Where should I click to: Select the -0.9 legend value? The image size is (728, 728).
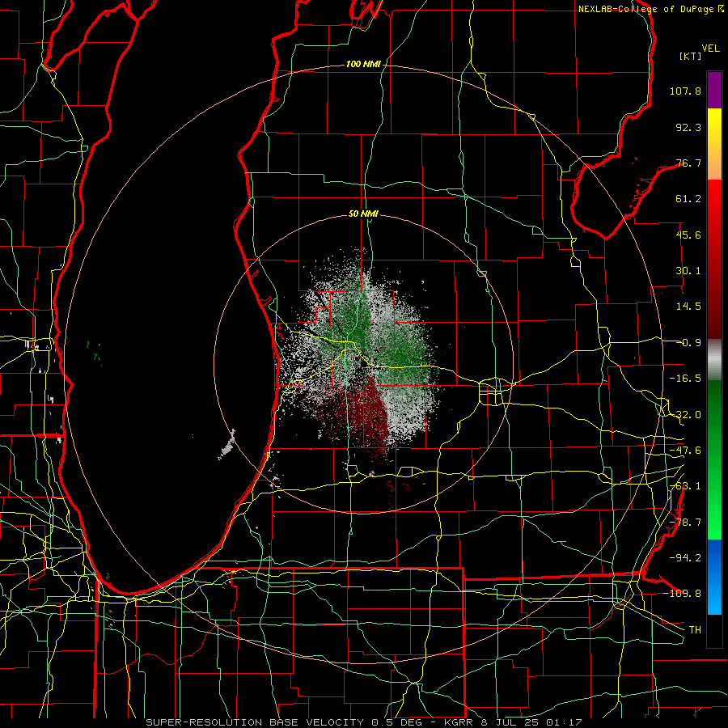coord(688,343)
